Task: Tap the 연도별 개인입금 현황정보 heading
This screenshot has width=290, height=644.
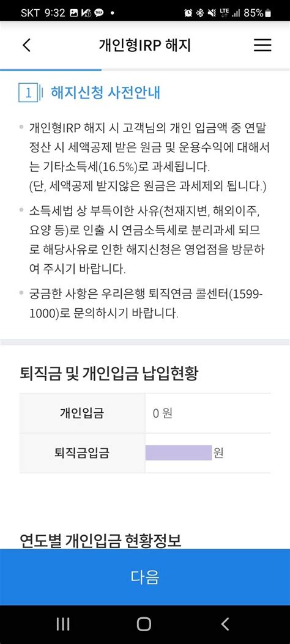Action: (x=100, y=541)
